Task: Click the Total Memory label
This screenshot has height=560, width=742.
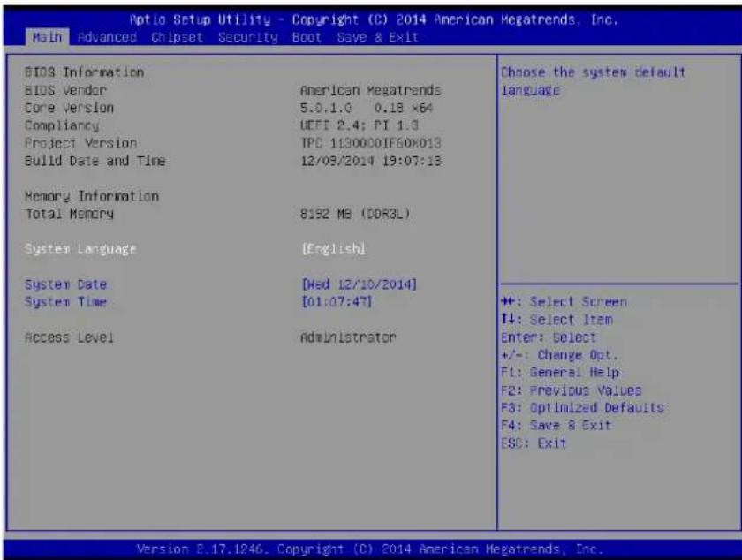Action: [69, 214]
